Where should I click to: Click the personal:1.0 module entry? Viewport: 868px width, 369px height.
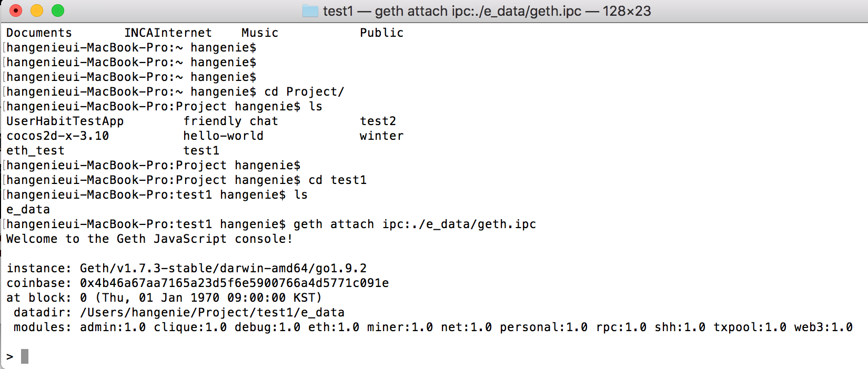[x=543, y=327]
